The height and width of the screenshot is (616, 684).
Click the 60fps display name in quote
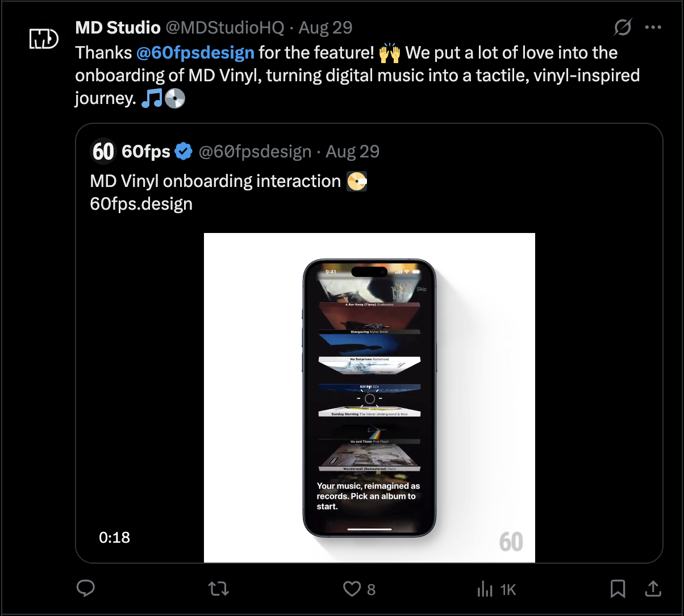tap(146, 151)
